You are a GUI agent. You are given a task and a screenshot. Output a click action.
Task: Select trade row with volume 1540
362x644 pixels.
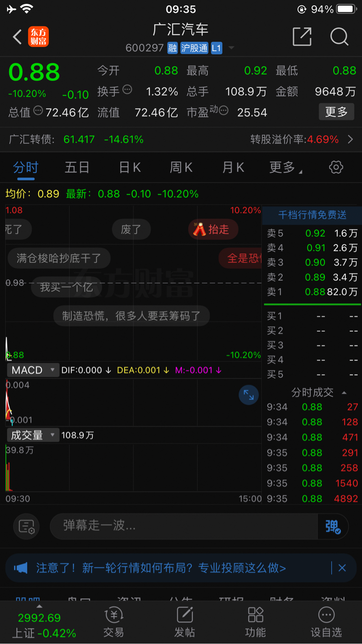(312, 483)
